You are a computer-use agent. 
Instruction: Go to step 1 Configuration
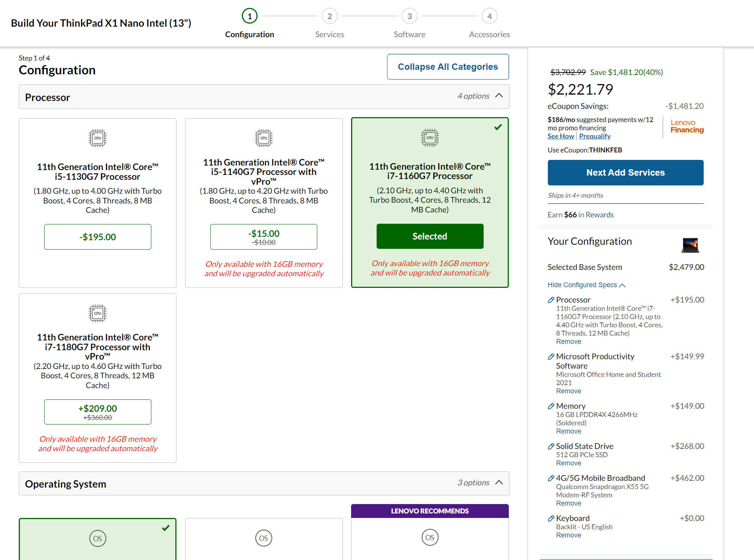(250, 16)
